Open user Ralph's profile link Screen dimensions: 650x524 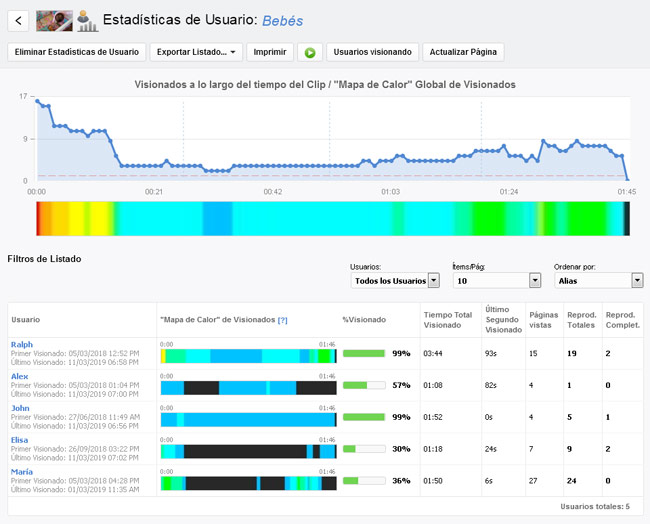tap(22, 344)
